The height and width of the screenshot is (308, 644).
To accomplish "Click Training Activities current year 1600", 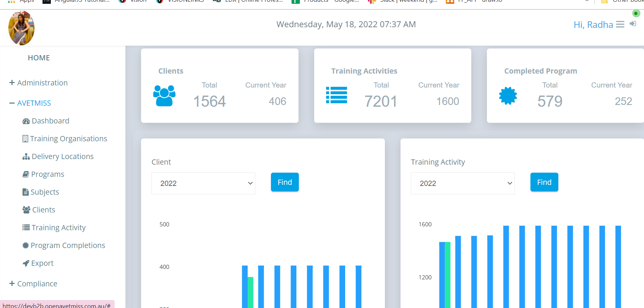I will [448, 102].
